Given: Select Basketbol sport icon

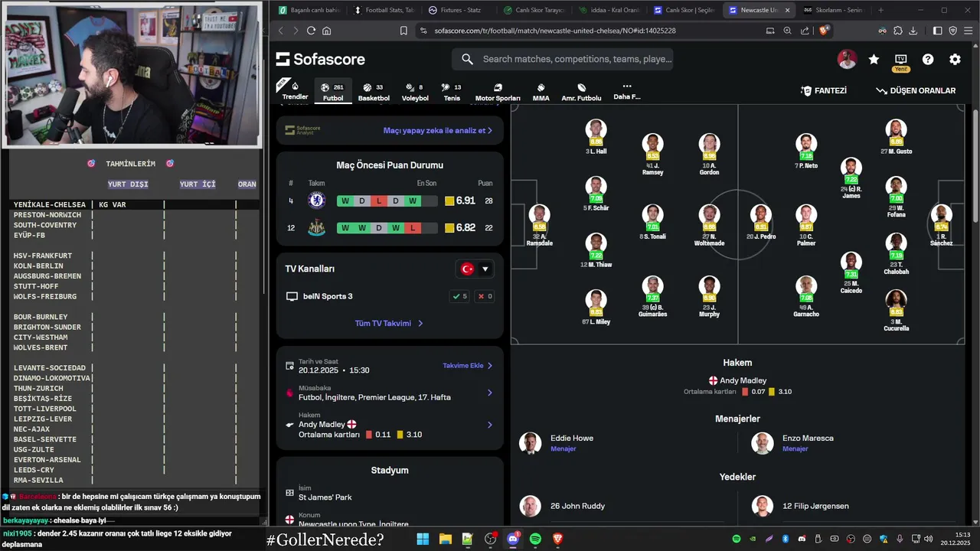Looking at the screenshot, I should (x=374, y=92).
